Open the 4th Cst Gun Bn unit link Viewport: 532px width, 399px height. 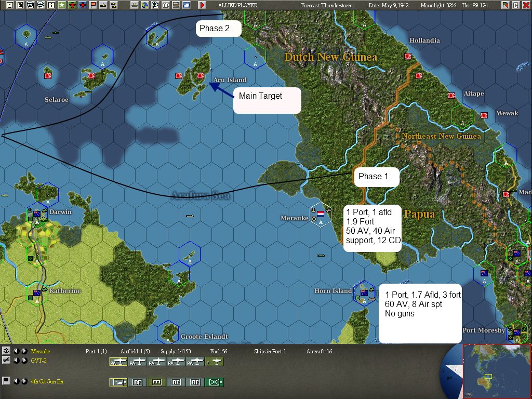(47, 381)
